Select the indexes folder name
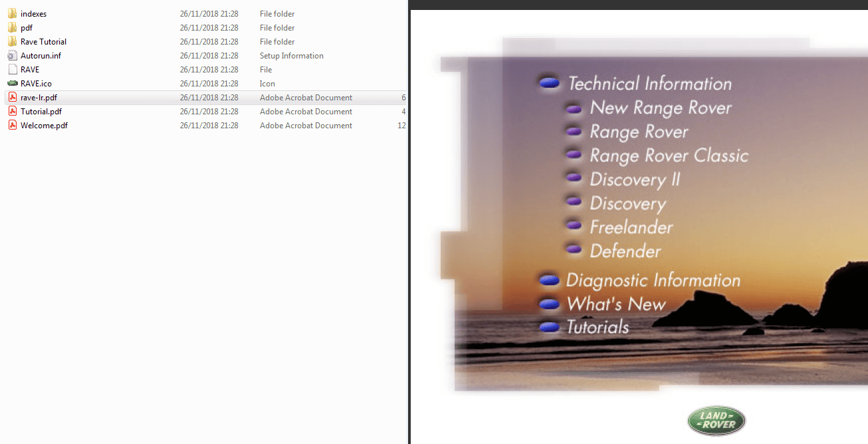This screenshot has height=444, width=868. pos(33,14)
